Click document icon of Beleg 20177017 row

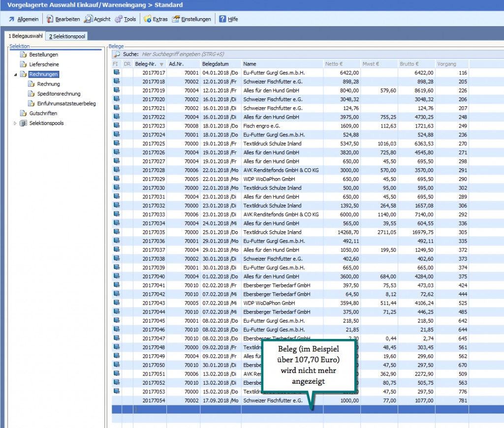click(117, 73)
